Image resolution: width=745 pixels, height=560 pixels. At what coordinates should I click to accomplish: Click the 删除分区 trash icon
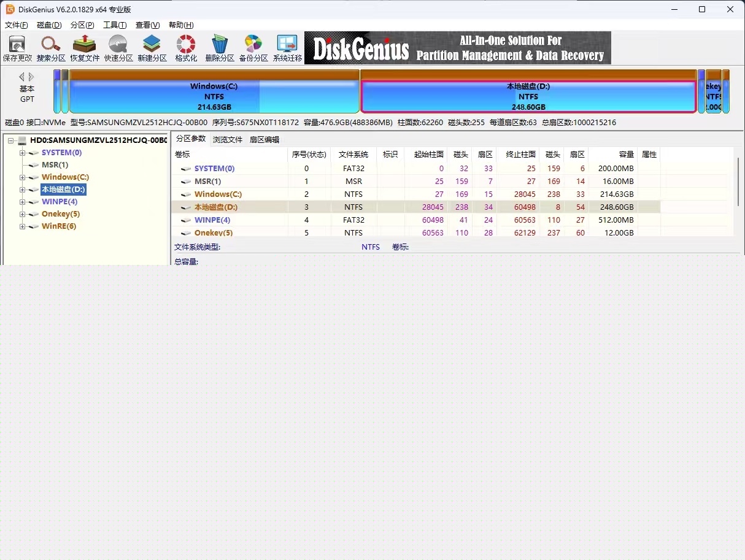tap(220, 48)
